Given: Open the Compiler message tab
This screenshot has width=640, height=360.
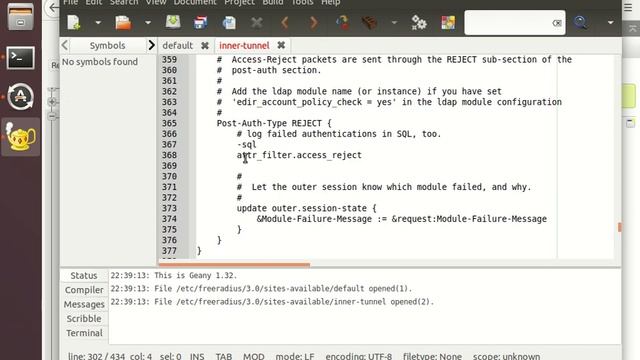Looking at the screenshot, I should click(84, 290).
